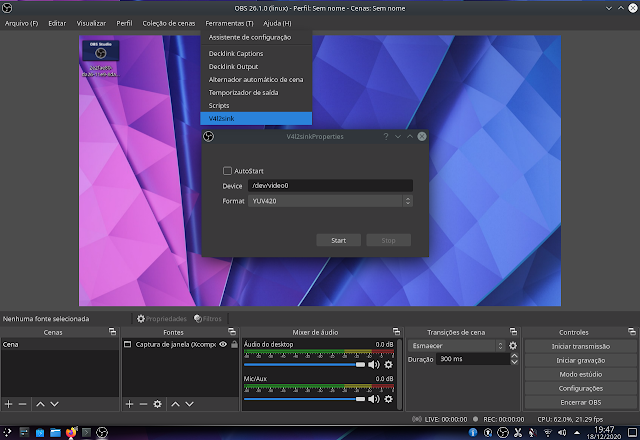Open the Format YUV420 dropdown
This screenshot has height=440, width=640.
pyautogui.click(x=330, y=201)
